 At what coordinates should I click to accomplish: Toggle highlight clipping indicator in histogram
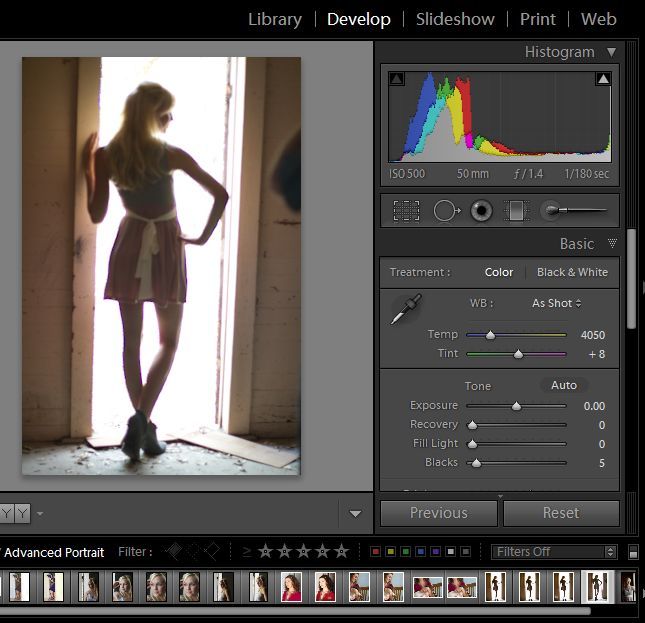coord(603,78)
